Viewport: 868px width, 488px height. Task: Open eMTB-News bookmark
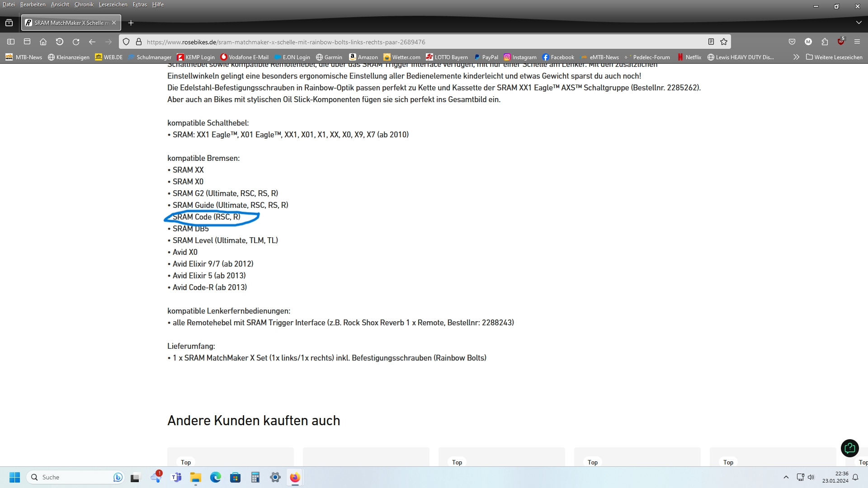[600, 57]
